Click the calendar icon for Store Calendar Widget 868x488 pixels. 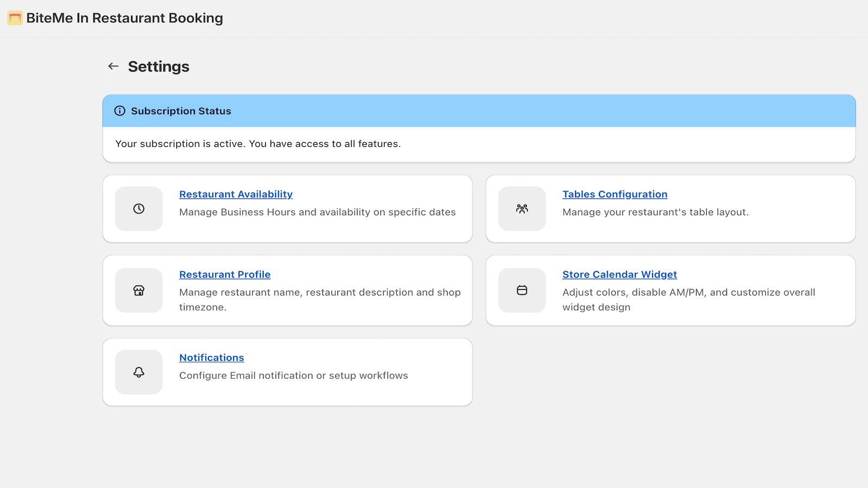click(522, 291)
